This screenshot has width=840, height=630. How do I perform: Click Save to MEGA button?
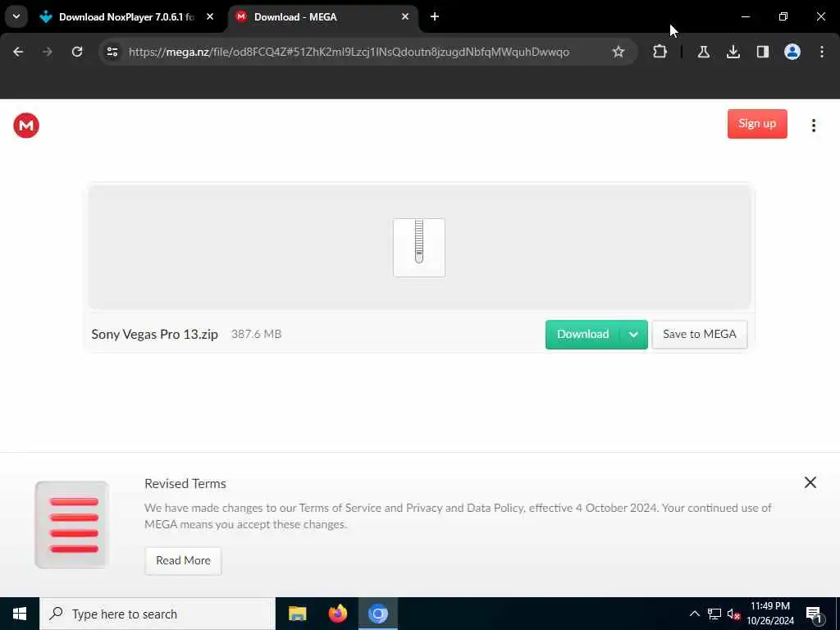coord(699,335)
